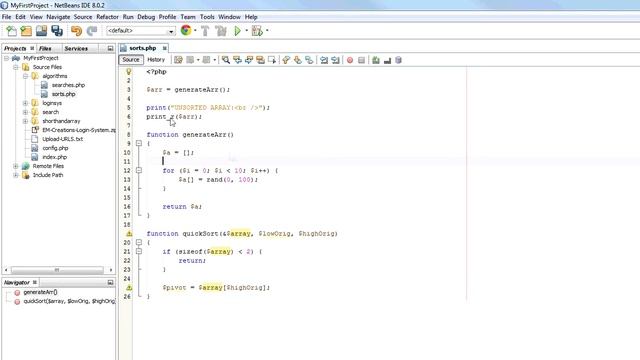Select the Source view button
The width and height of the screenshot is (640, 360).
(131, 60)
